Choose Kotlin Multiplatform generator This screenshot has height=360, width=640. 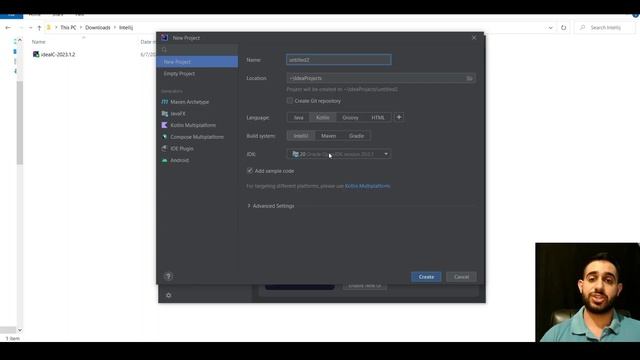pyautogui.click(x=193, y=125)
